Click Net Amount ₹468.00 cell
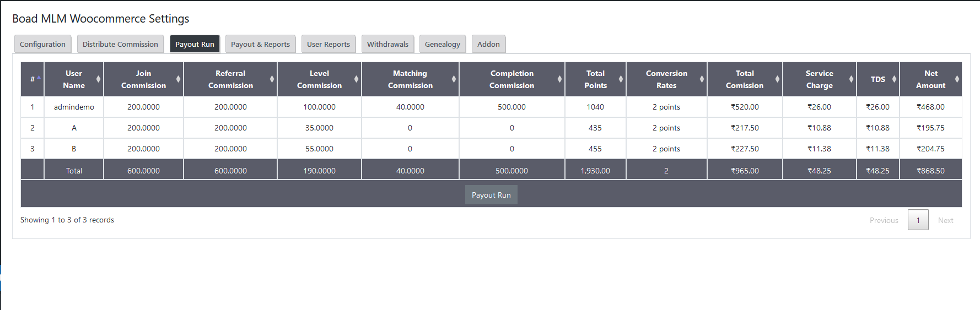Image resolution: width=980 pixels, height=310 pixels. click(930, 107)
